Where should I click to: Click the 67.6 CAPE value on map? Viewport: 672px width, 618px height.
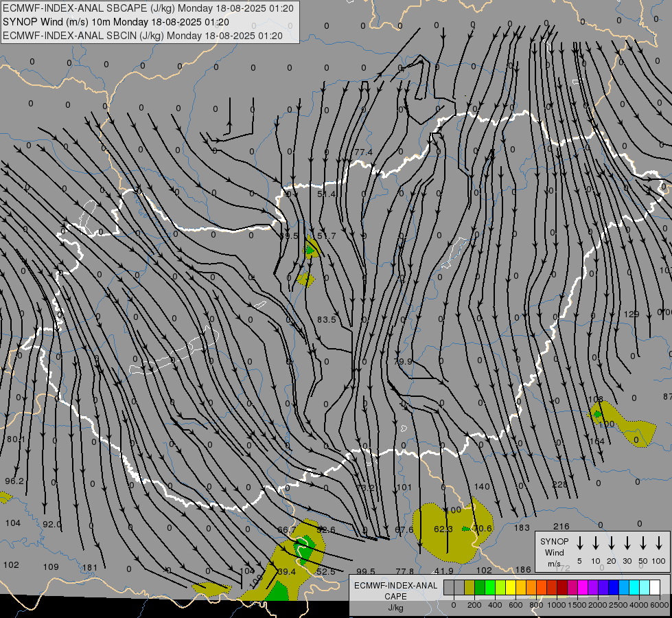coord(404,529)
